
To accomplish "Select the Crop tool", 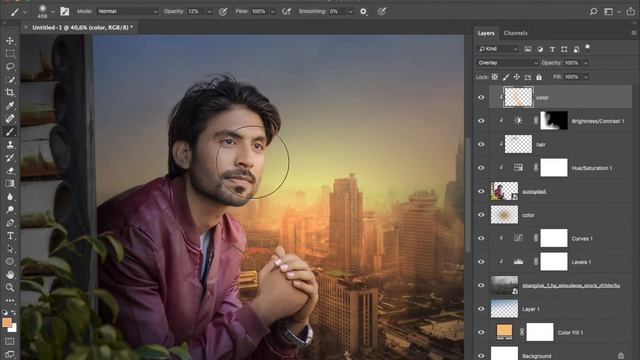I will [x=10, y=93].
